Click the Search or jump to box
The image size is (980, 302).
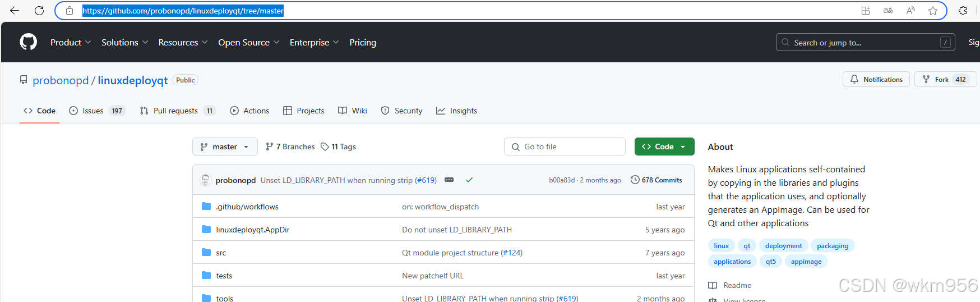coord(866,42)
